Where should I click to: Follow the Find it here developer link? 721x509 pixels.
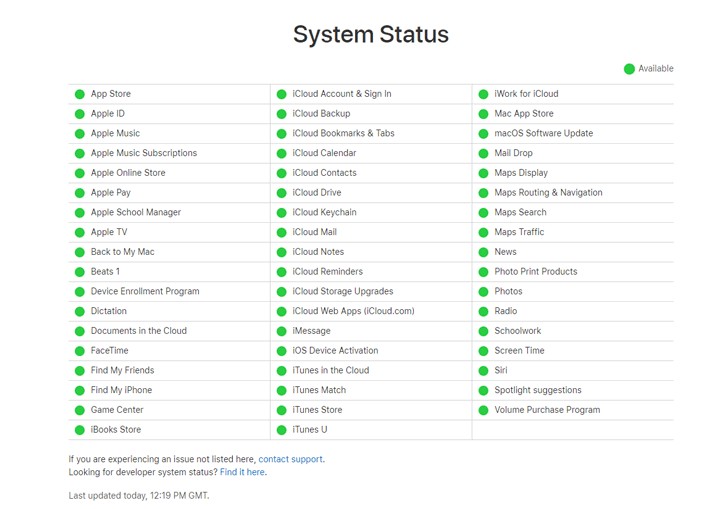coord(242,472)
